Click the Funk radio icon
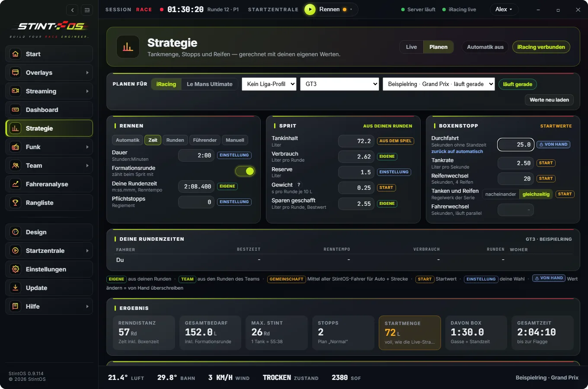This screenshot has height=389, width=588. click(16, 147)
